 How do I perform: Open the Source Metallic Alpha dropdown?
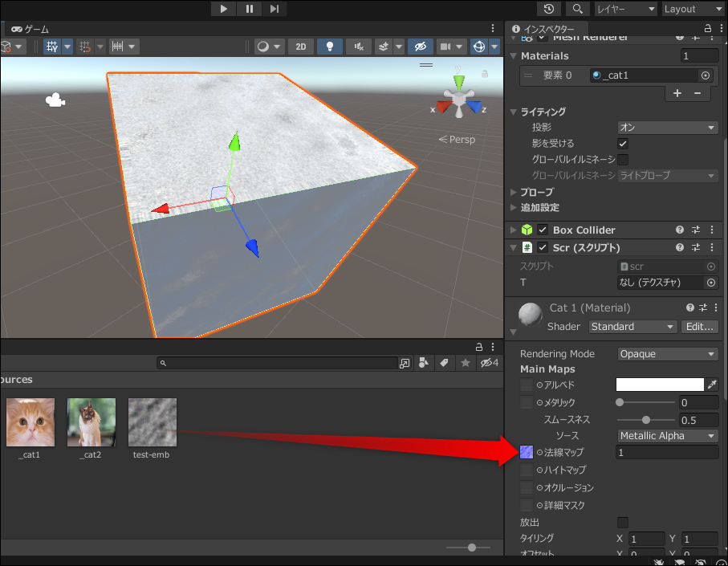point(668,436)
